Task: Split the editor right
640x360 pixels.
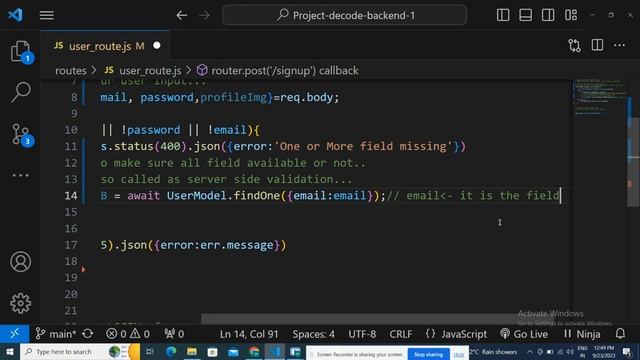Action: coord(597,45)
